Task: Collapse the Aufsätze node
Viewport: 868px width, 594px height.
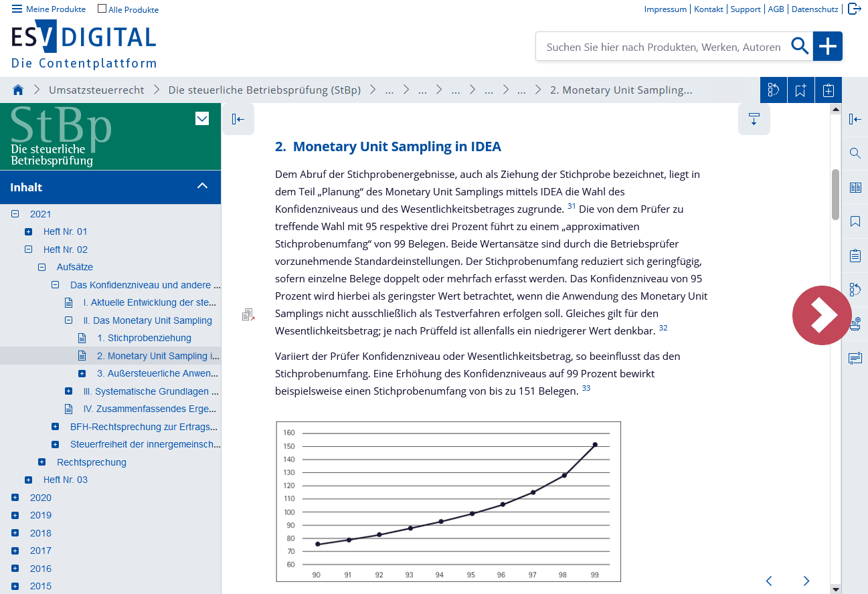Action: [x=42, y=267]
